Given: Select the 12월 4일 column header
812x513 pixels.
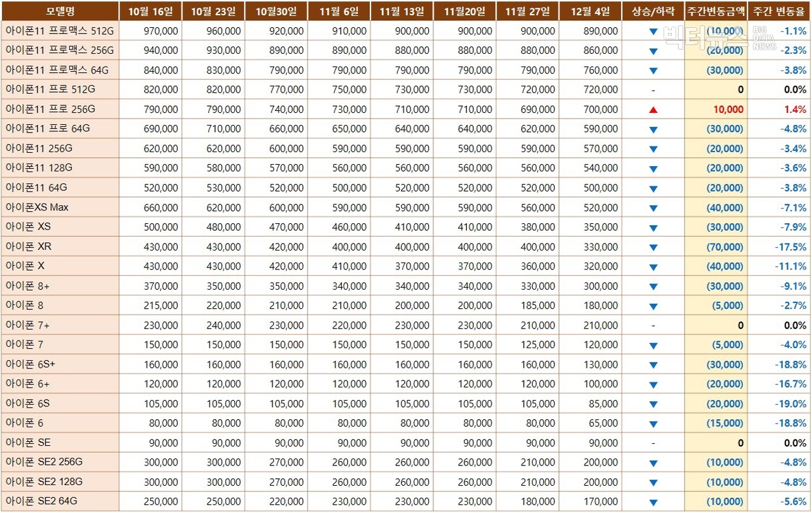Looking at the screenshot, I should click(590, 11).
